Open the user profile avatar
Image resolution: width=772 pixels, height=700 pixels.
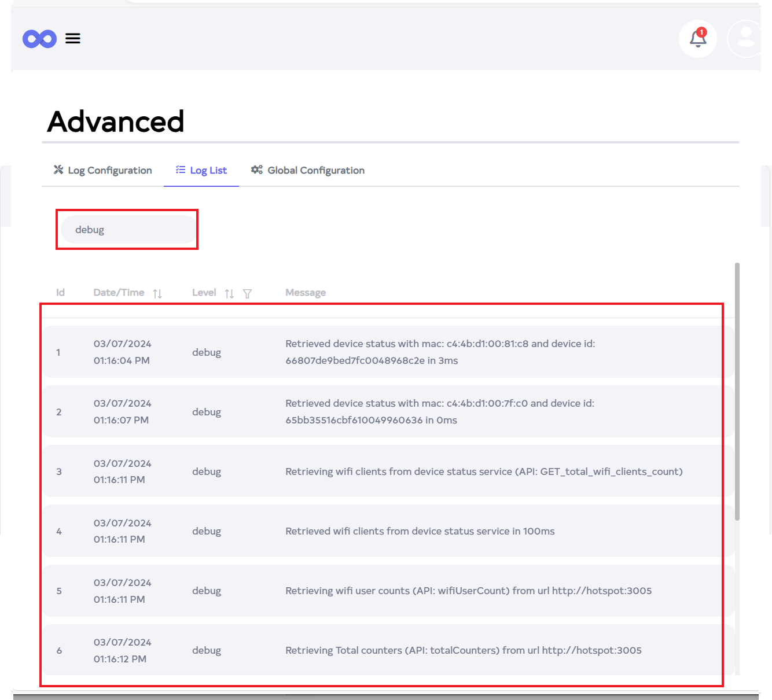coord(745,39)
